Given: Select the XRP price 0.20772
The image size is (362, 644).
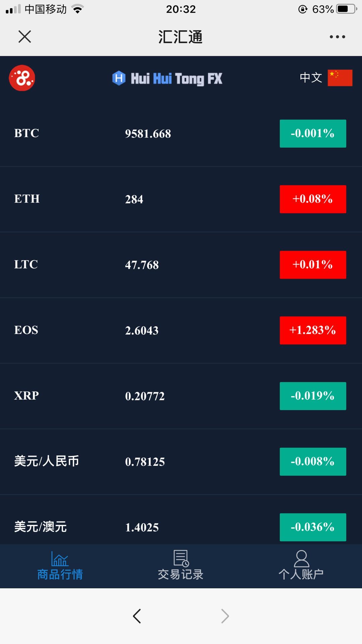Looking at the screenshot, I should [x=145, y=396].
